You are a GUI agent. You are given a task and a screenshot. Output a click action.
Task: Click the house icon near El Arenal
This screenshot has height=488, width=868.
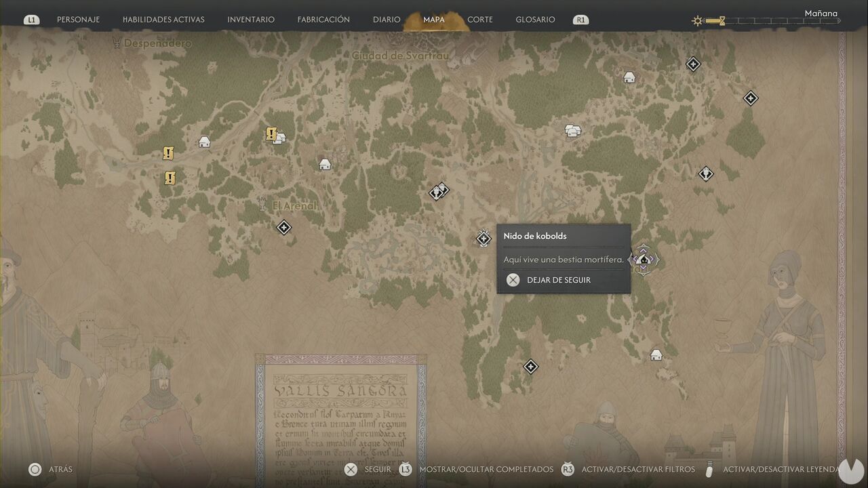(325, 164)
